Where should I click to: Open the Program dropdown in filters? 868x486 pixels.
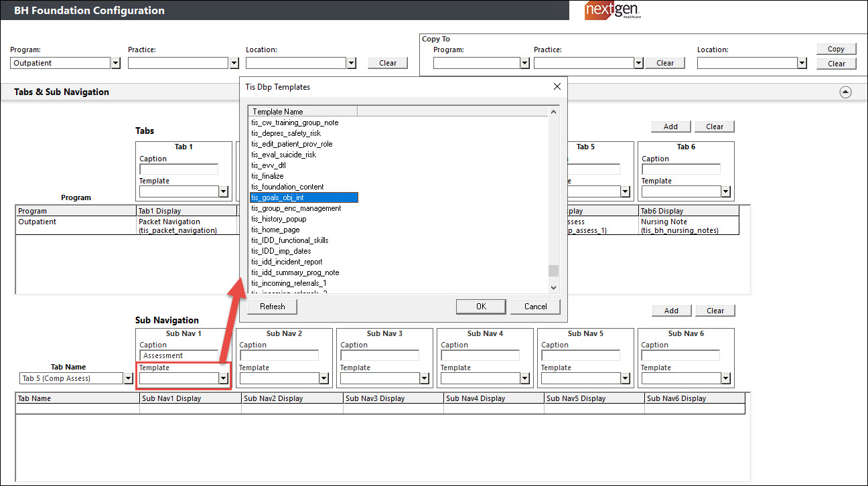pos(115,63)
